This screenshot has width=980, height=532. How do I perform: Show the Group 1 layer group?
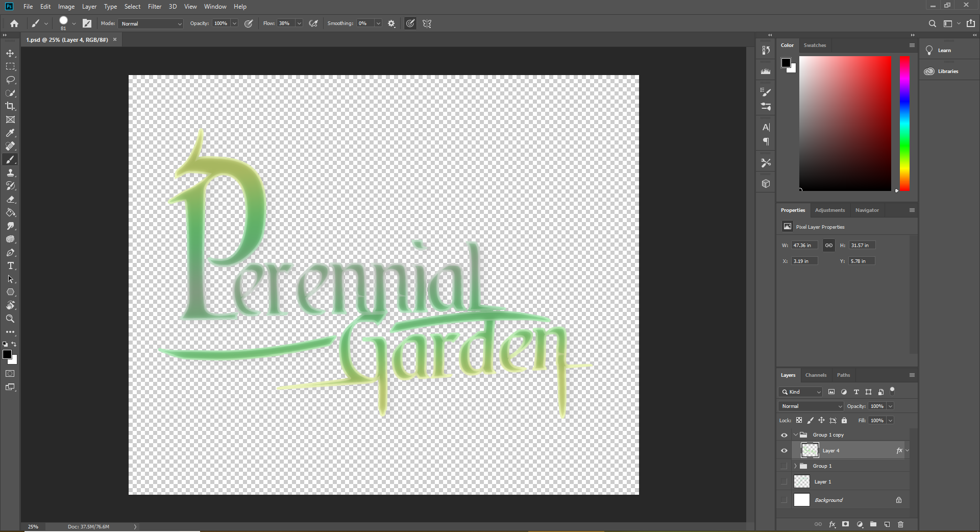pos(784,466)
